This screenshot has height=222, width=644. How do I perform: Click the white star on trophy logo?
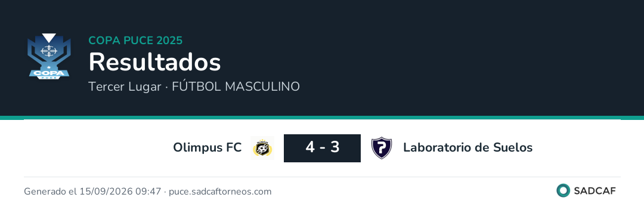pyautogui.click(x=49, y=67)
